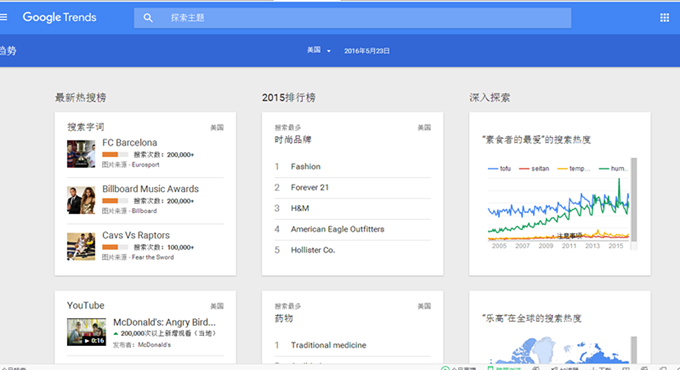Viewport: 680px width, 370px height.
Task: Click the 最新热搜榜 section heading
Action: pos(80,98)
